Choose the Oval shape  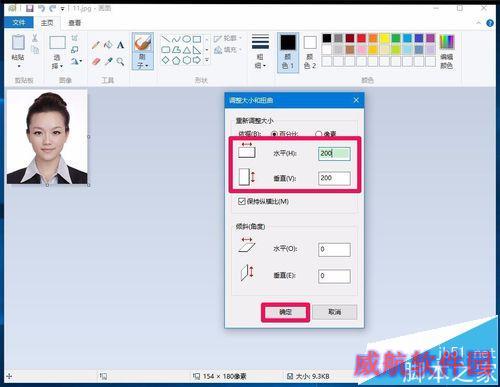click(187, 39)
